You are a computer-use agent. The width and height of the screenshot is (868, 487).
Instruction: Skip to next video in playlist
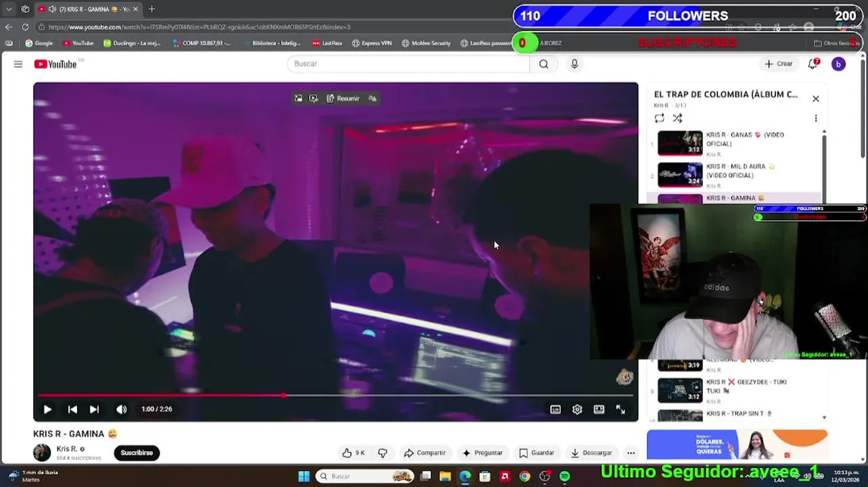[95, 409]
